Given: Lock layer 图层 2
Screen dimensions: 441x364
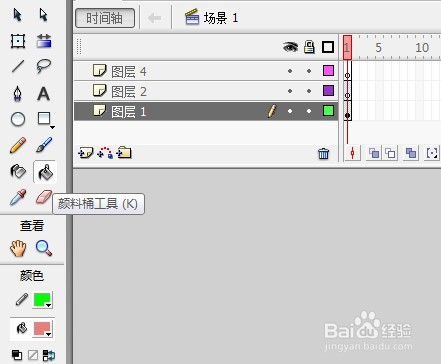Looking at the screenshot, I should [x=309, y=91].
